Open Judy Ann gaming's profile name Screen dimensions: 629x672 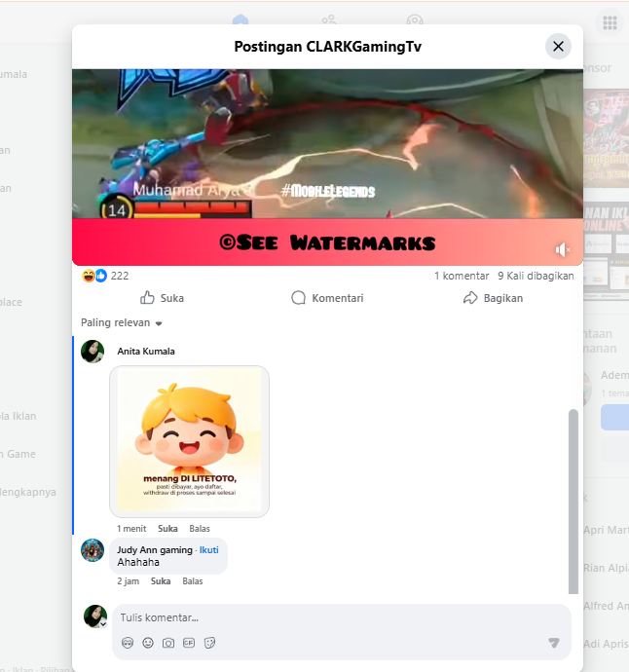[x=155, y=550]
